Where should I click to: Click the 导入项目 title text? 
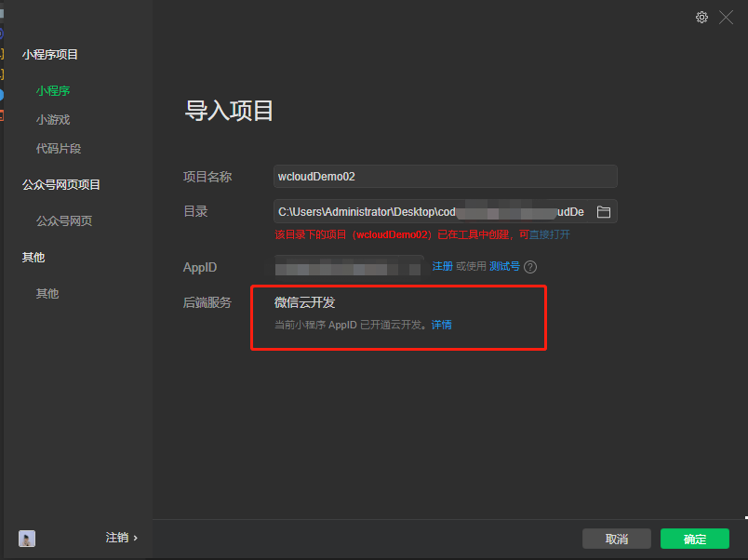click(x=229, y=111)
